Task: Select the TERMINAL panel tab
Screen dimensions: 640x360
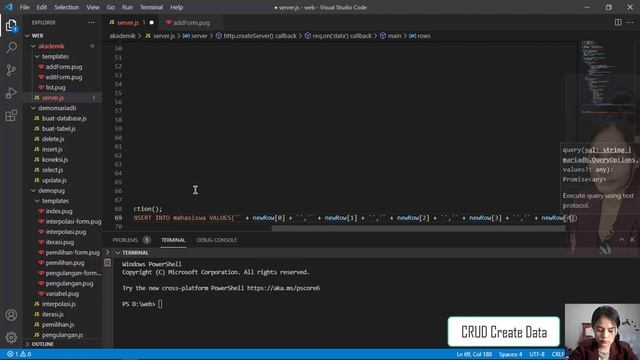Action: coord(173,240)
